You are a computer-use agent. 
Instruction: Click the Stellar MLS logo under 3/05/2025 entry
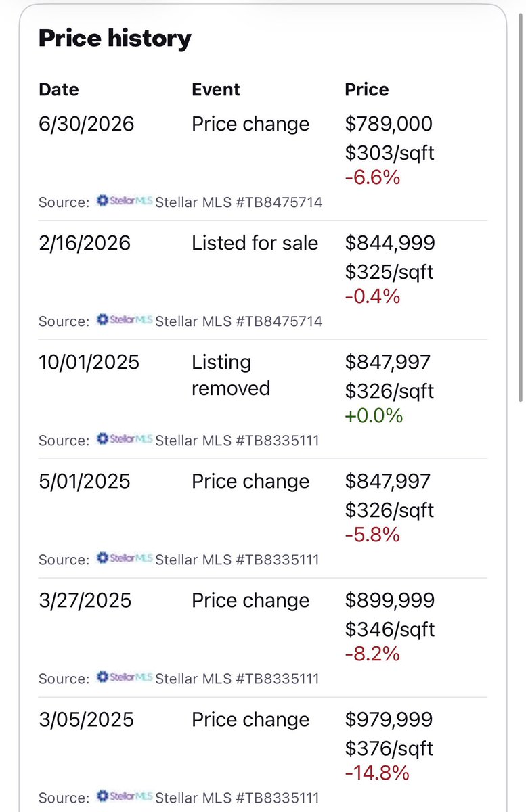(x=124, y=796)
